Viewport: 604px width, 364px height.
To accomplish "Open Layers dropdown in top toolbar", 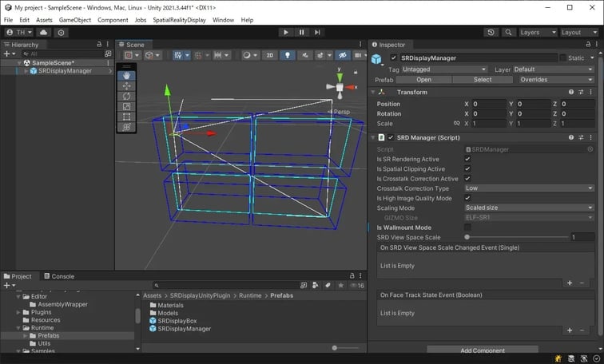I will tap(538, 32).
